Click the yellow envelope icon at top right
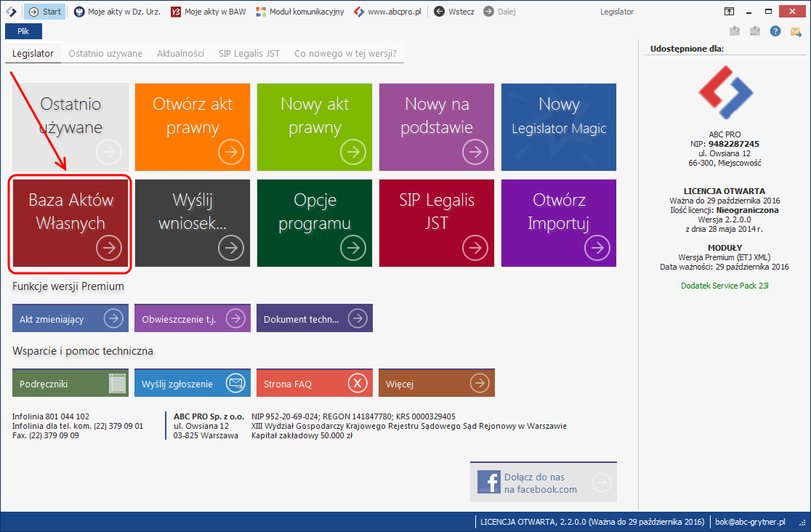Screen dimensions: 811x532 [x=796, y=31]
